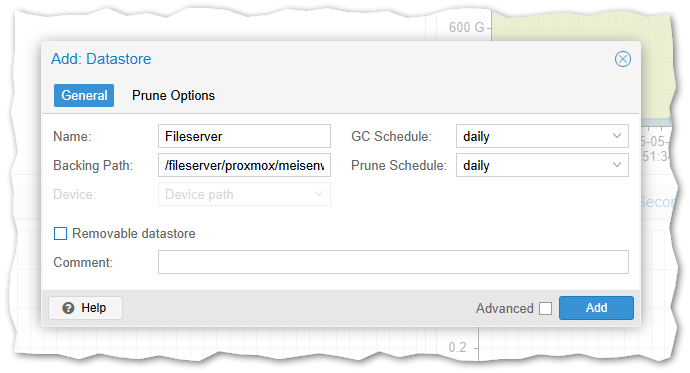Focus the Name field containing Fileserver
690x373 pixels.
click(244, 136)
